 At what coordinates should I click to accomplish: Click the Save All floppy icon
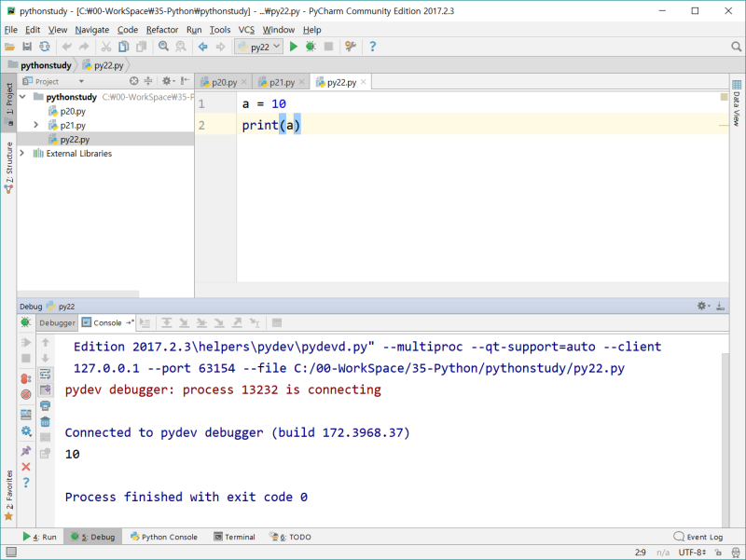tap(27, 47)
